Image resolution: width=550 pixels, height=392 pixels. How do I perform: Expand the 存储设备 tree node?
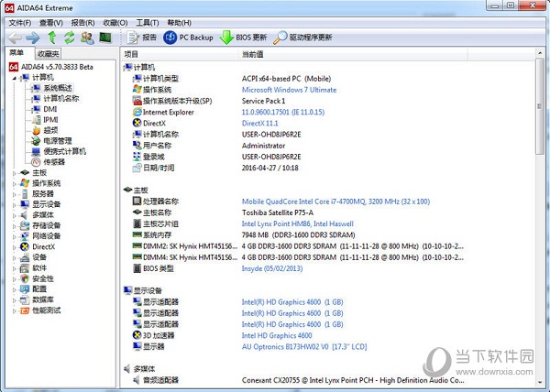[15, 225]
